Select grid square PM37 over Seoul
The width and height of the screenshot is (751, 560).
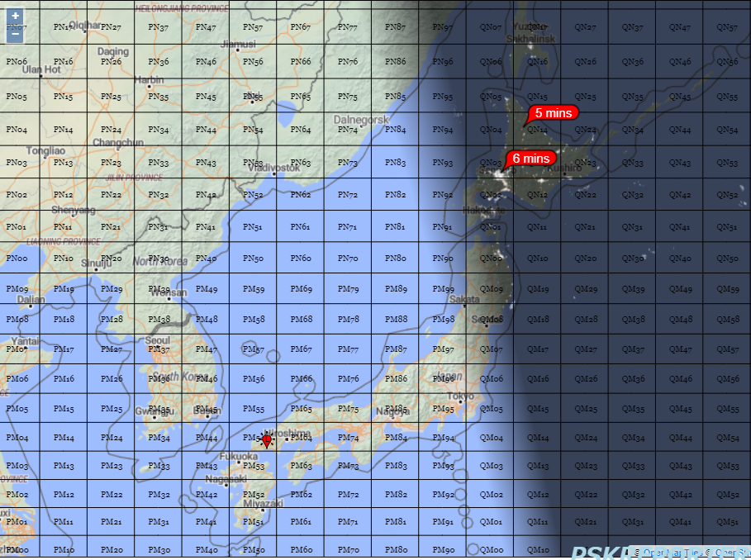pos(158,349)
